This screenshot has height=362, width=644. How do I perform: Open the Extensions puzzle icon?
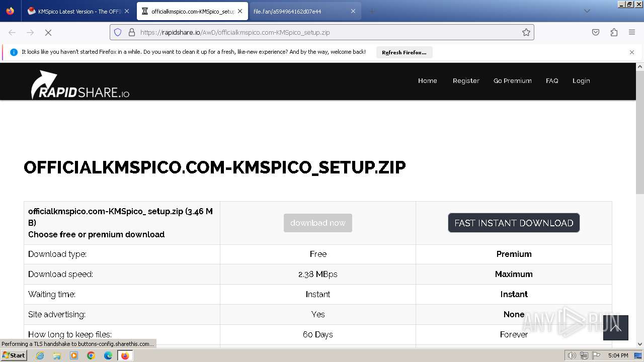[x=614, y=32]
